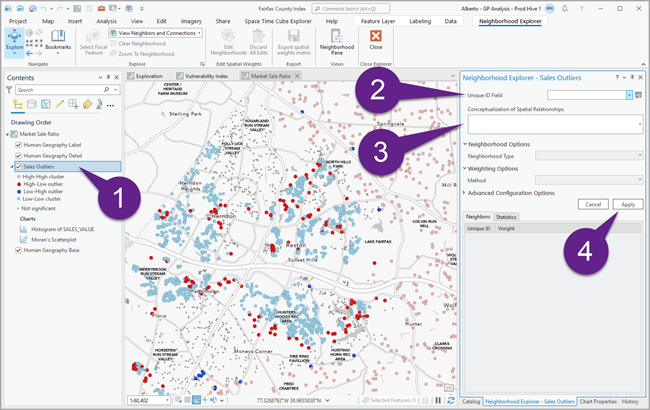Click Close Explorer red X icon
The image size is (650, 410).
(x=376, y=36)
